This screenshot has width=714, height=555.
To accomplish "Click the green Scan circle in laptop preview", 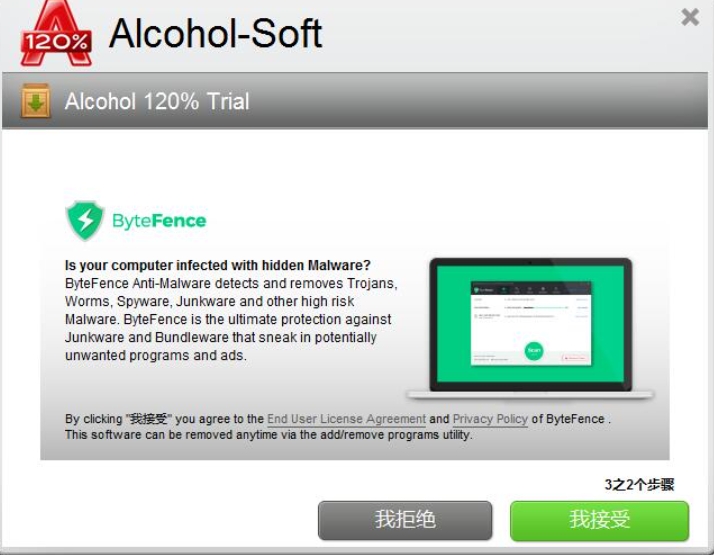I will tap(534, 351).
